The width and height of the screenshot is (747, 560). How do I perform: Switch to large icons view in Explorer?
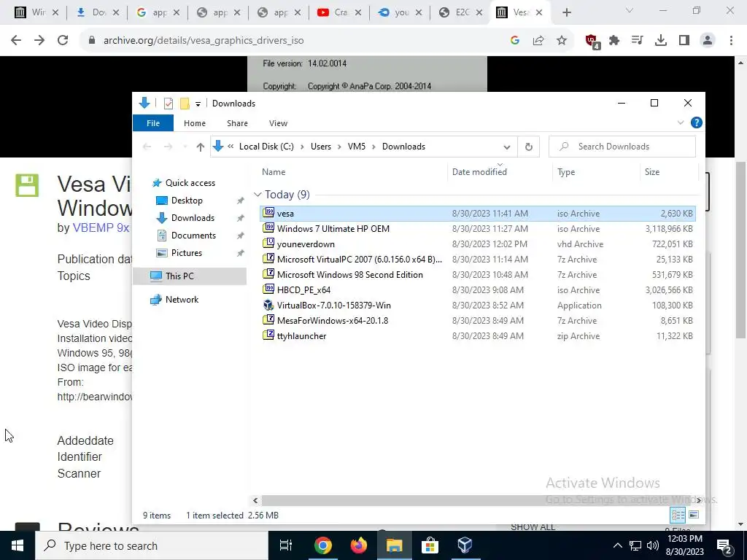[694, 515]
